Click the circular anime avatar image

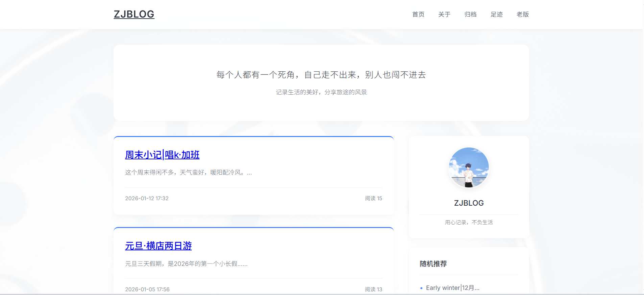[x=469, y=167]
